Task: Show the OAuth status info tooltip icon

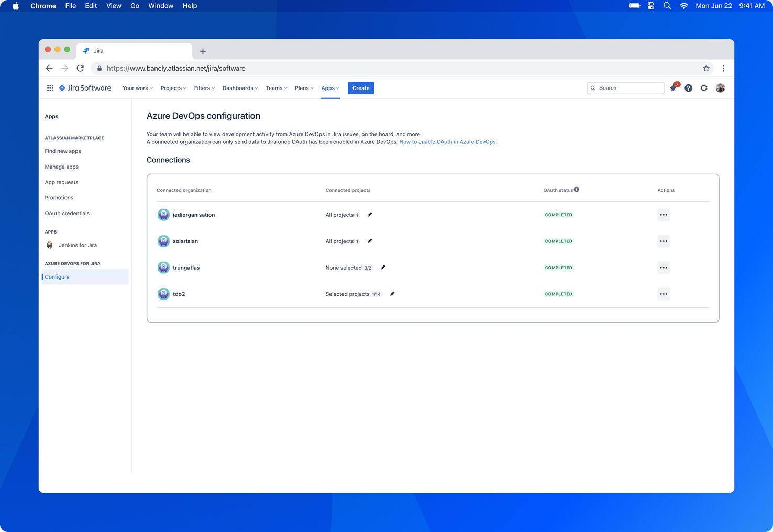Action: click(577, 190)
